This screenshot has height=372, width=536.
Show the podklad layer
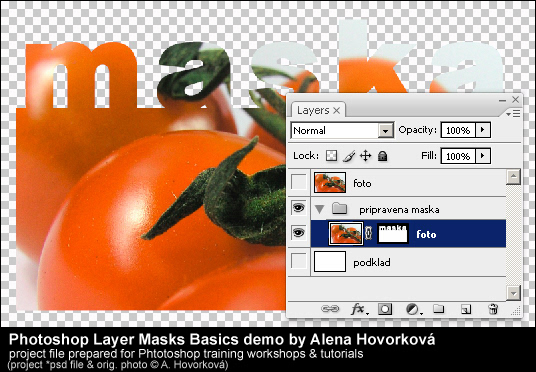(x=299, y=262)
